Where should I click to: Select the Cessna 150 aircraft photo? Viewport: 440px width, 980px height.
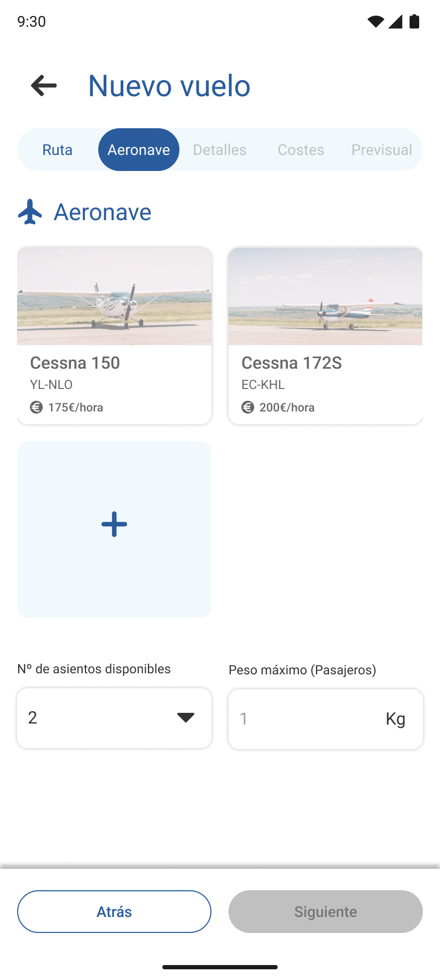point(114,296)
